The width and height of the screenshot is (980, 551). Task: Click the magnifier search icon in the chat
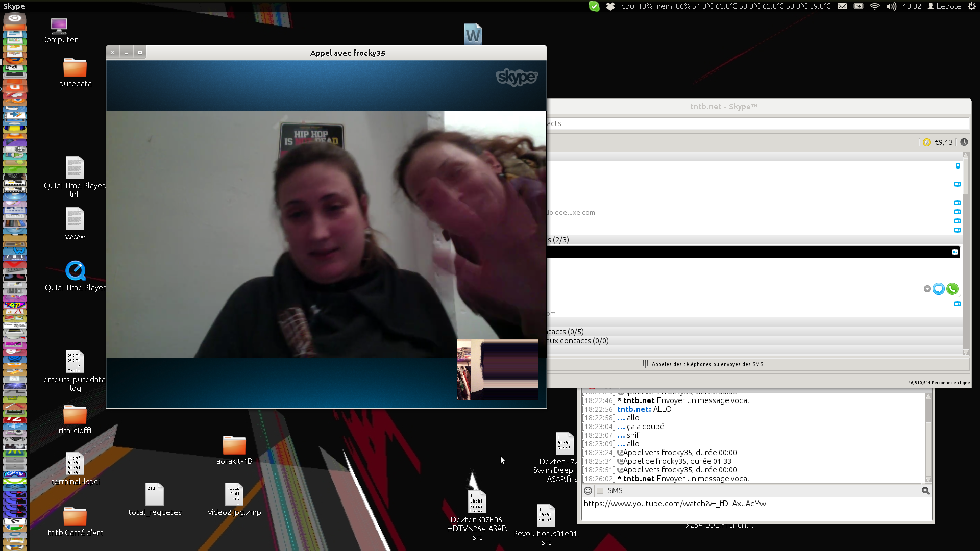pos(925,490)
